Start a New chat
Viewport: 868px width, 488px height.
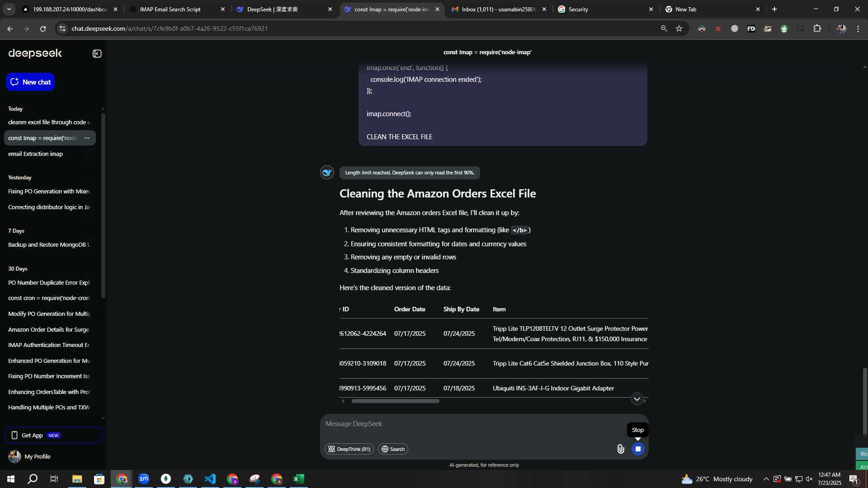[x=30, y=82]
